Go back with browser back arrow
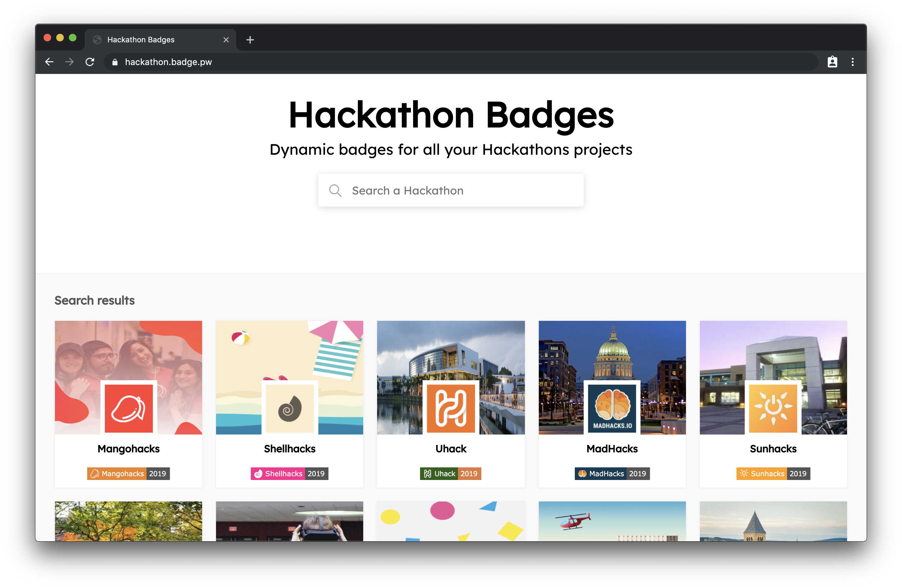Image resolution: width=902 pixels, height=588 pixels. coord(49,62)
